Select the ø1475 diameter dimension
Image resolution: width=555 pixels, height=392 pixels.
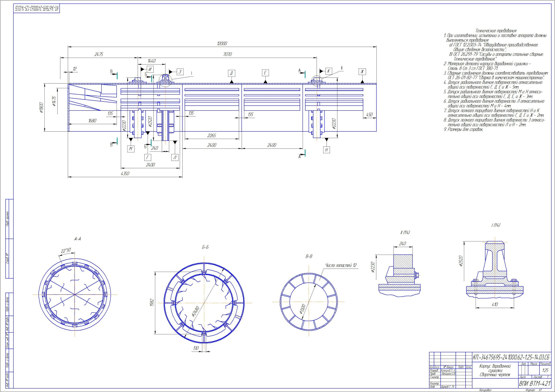54,101
